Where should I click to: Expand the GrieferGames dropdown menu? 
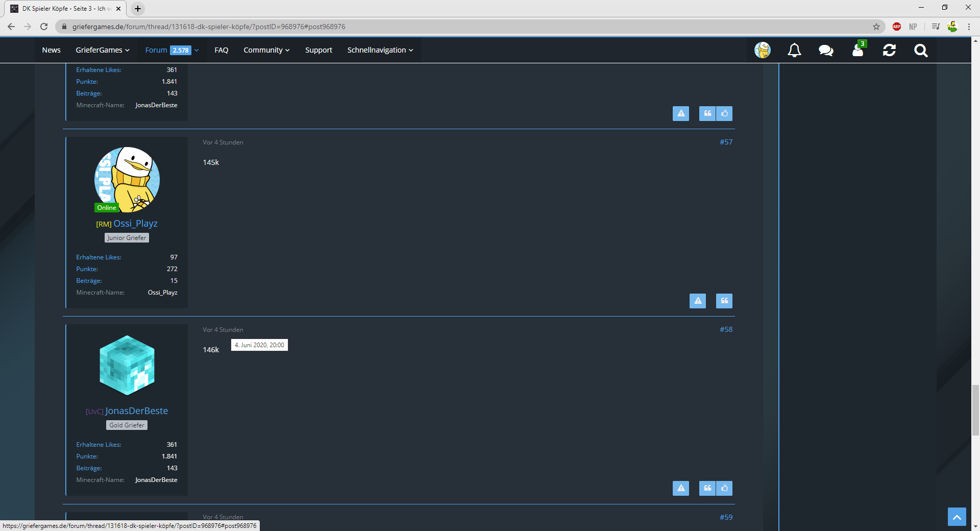(x=103, y=50)
